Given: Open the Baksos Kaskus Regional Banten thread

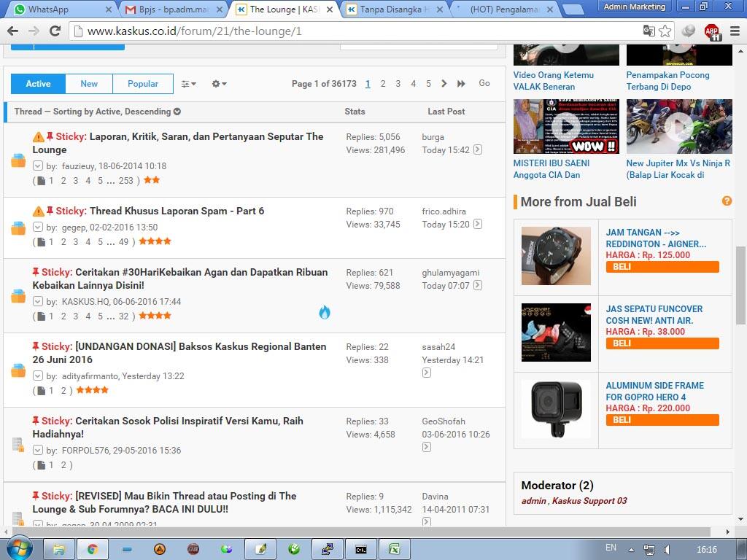Looking at the screenshot, I should [x=179, y=353].
